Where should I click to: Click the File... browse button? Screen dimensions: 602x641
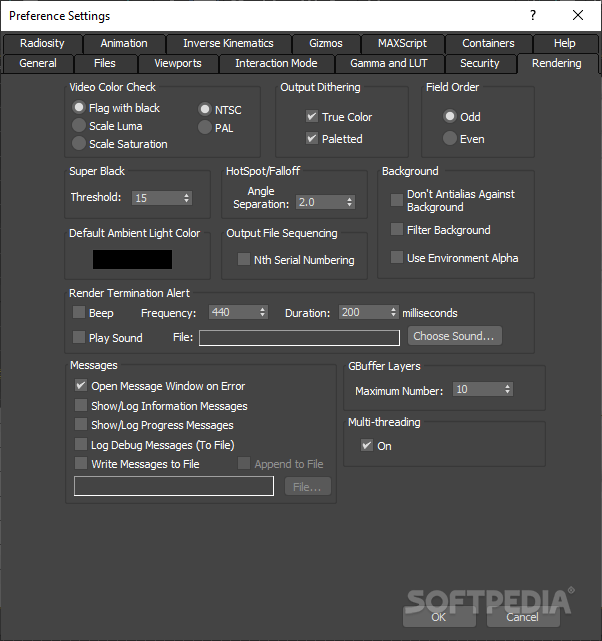pos(308,486)
